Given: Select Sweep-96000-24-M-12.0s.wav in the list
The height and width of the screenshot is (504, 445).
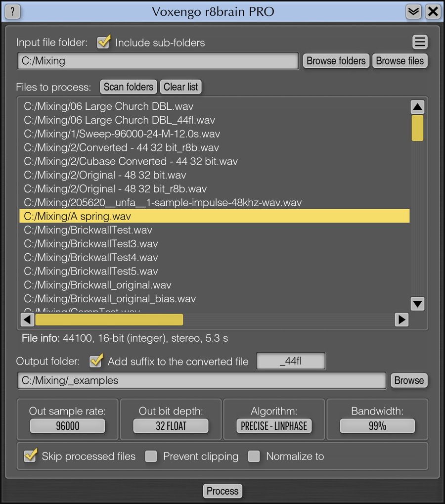Looking at the screenshot, I should click(x=122, y=134).
